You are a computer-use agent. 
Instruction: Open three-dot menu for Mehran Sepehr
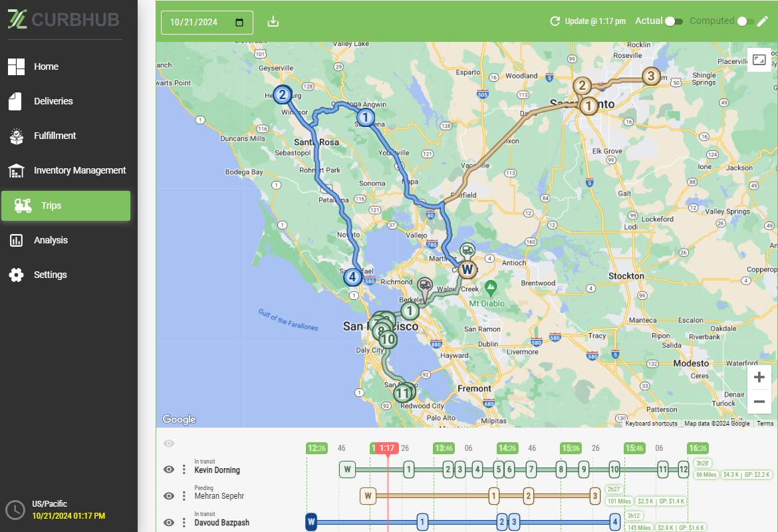click(184, 495)
